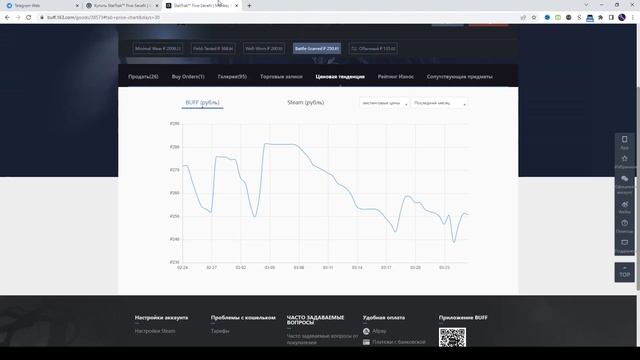Open the tab search chevron
The height and width of the screenshot is (360, 640).
(x=586, y=5)
